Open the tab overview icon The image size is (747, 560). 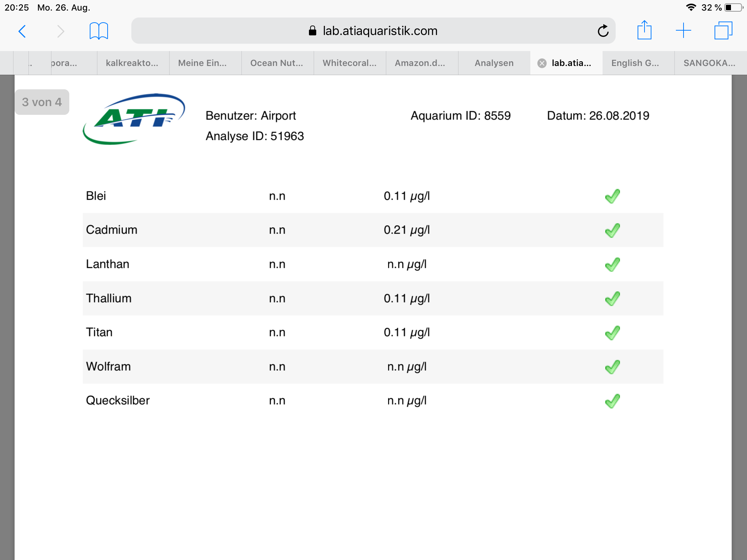coord(723,31)
